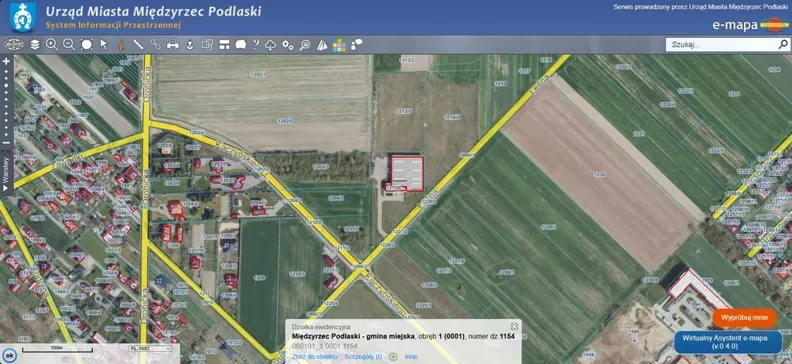Click the chain link tool icon

(155, 44)
